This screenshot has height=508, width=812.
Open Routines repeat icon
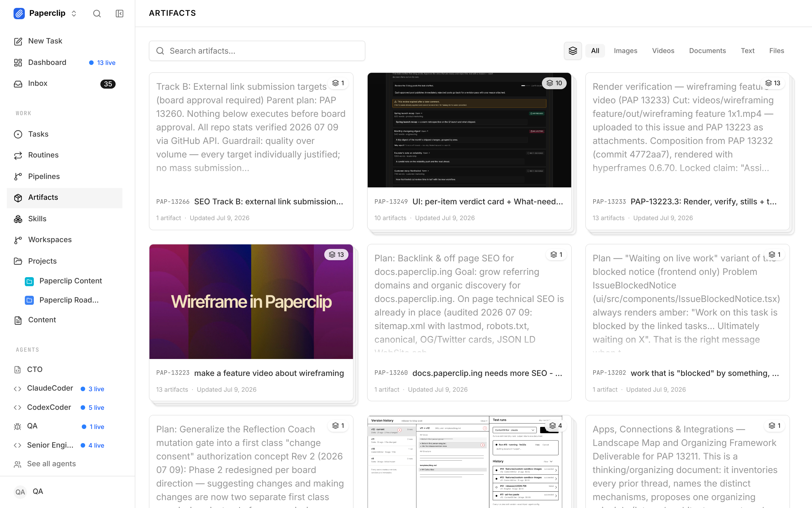click(18, 155)
